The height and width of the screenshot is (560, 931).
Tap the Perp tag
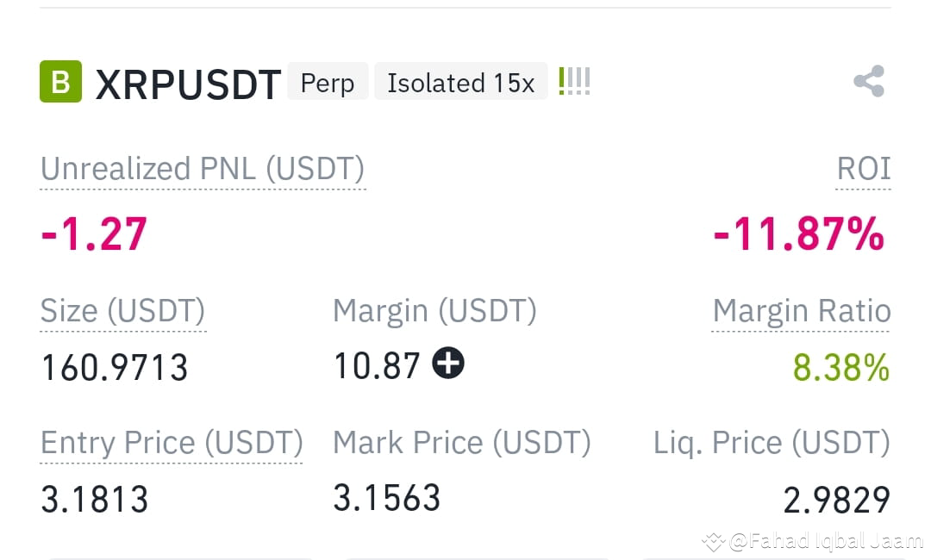tap(328, 82)
